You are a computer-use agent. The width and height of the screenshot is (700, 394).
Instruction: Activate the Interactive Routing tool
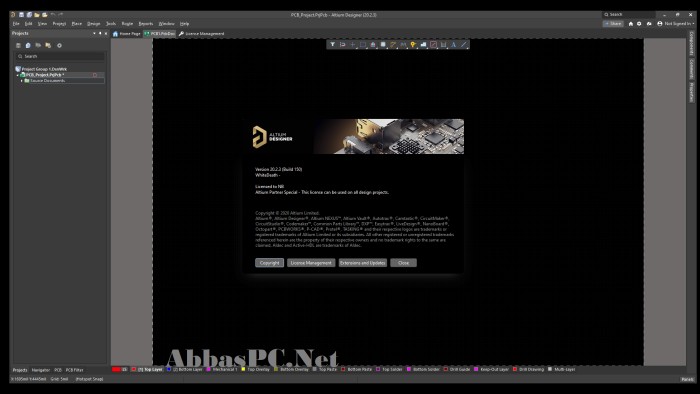pyautogui.click(x=393, y=45)
